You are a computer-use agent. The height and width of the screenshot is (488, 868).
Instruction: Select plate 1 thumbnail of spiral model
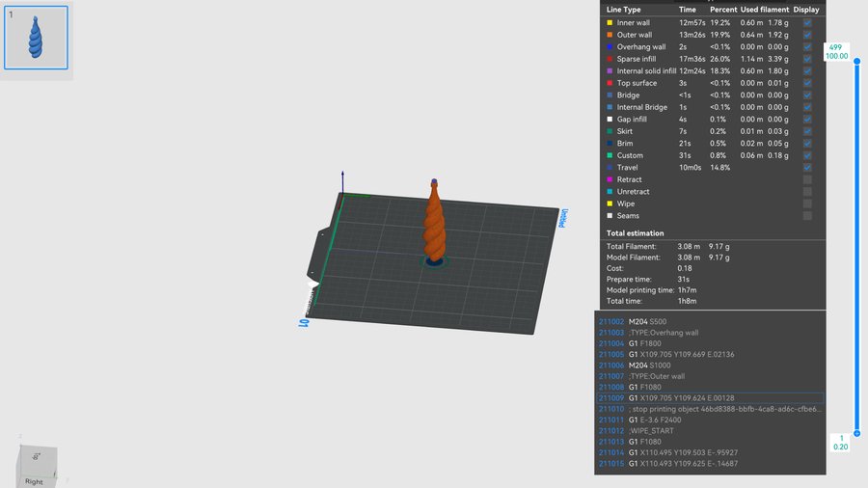click(36, 38)
